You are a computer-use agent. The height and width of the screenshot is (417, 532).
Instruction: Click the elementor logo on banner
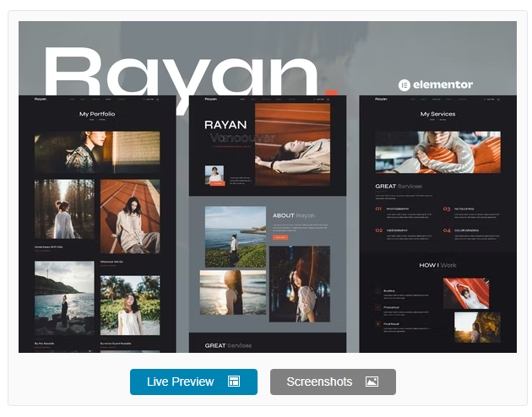(435, 84)
